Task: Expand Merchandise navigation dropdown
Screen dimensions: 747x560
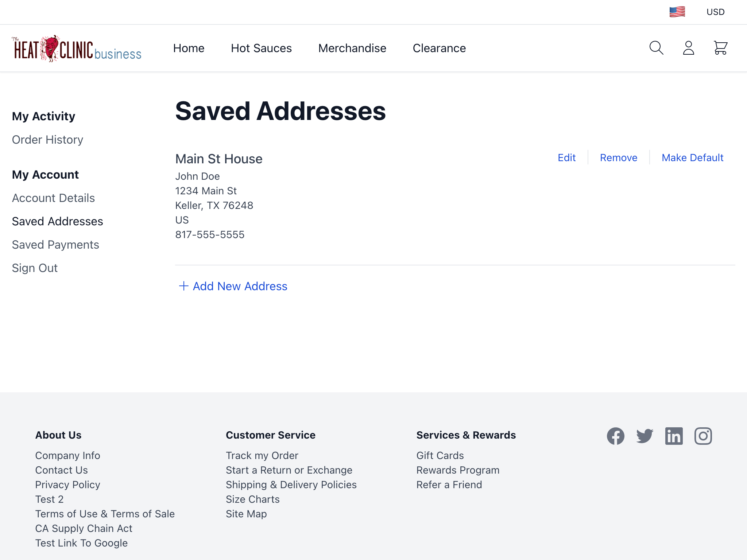Action: [x=352, y=48]
